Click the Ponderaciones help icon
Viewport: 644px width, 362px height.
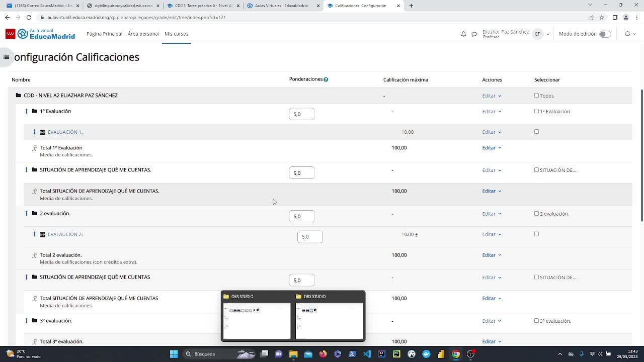(326, 79)
